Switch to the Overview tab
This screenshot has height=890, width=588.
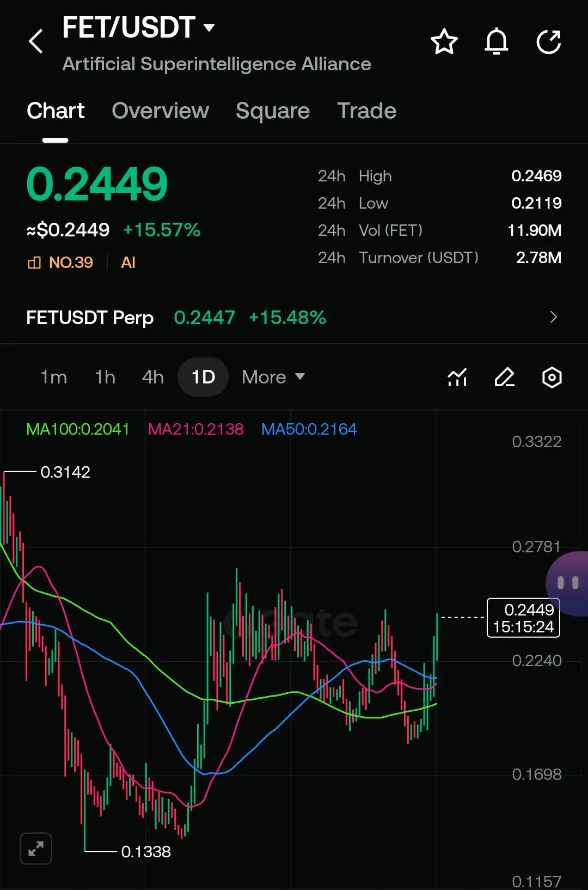coord(160,111)
